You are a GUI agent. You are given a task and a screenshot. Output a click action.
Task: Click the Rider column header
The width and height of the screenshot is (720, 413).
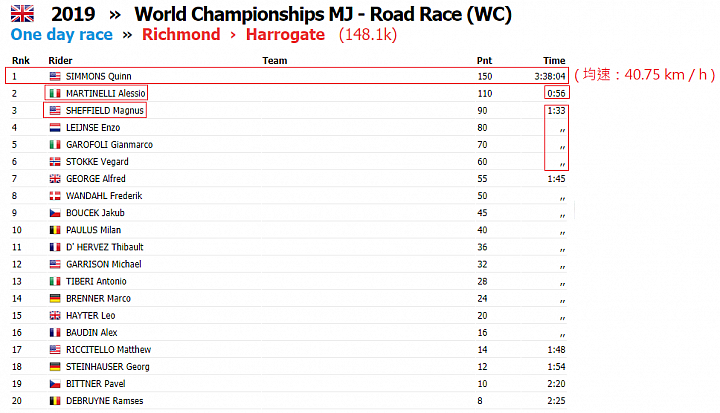click(x=59, y=60)
